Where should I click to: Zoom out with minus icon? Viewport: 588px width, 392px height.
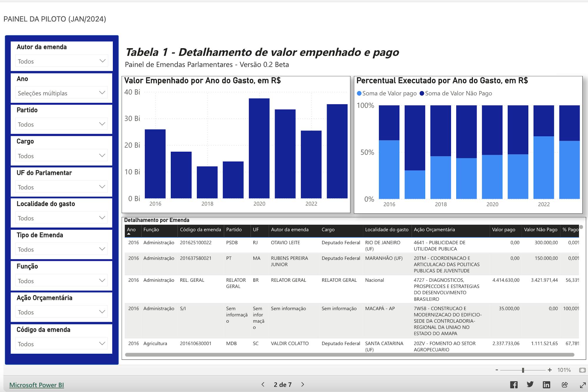click(497, 370)
